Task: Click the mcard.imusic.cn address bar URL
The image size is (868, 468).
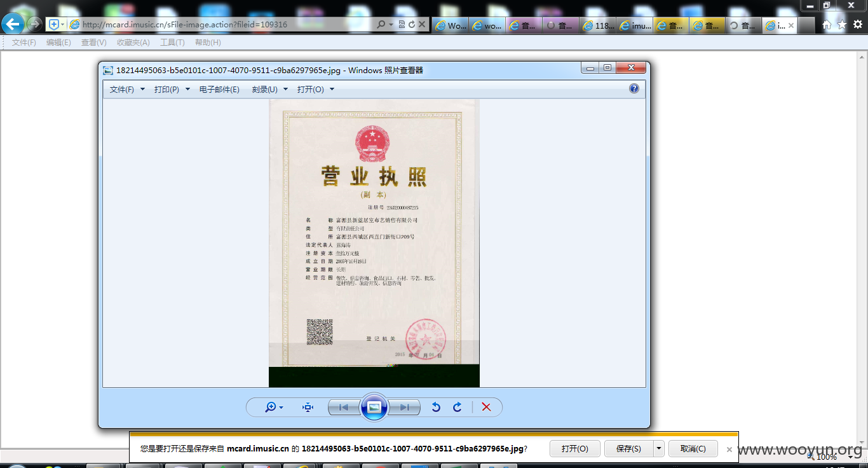Action: pos(185,25)
